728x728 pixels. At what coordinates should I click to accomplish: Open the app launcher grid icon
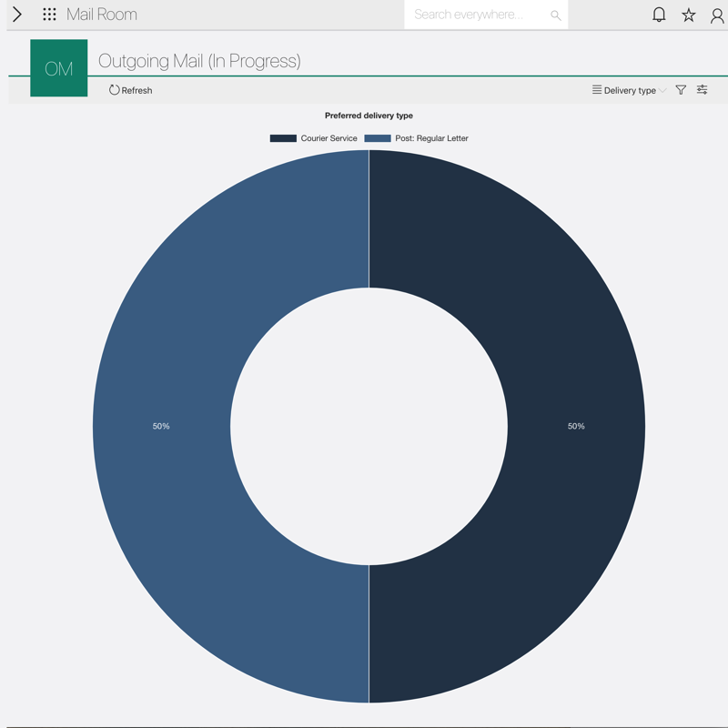[x=49, y=15]
